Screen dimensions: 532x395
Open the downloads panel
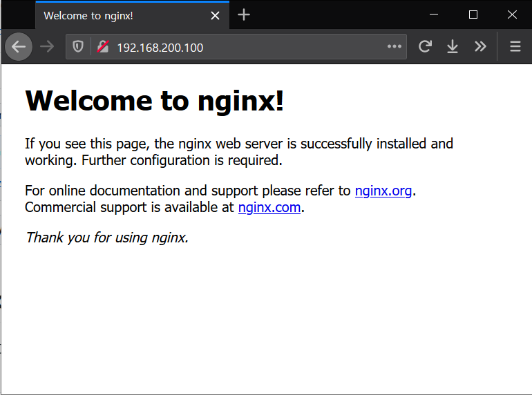pos(453,46)
